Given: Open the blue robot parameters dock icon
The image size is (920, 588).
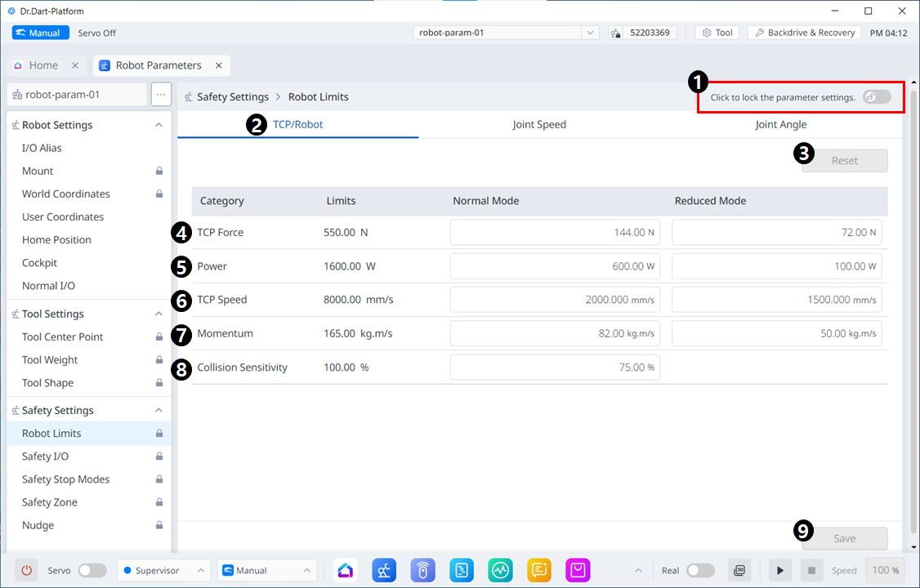Looking at the screenshot, I should 385,570.
